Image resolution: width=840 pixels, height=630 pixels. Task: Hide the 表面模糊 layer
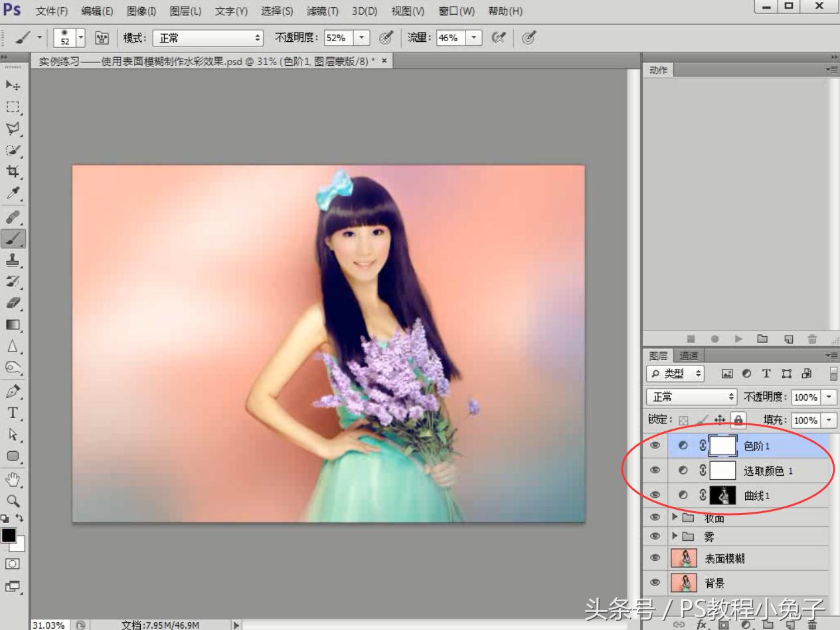coord(655,558)
